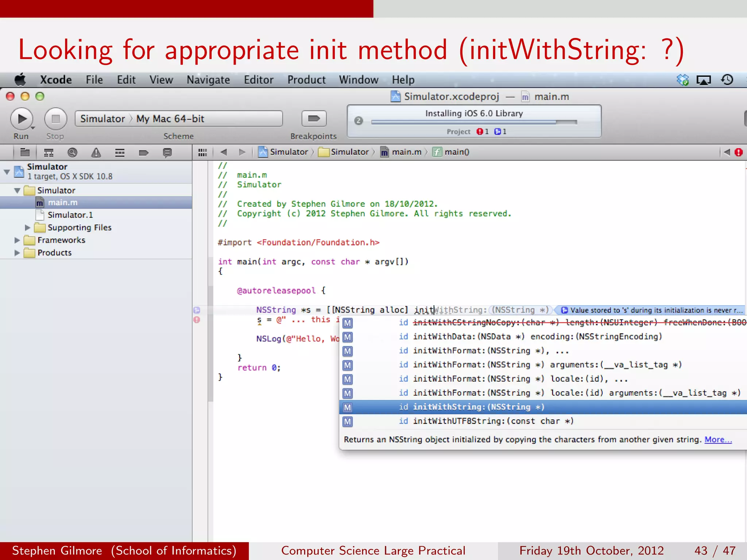The width and height of the screenshot is (747, 560).
Task: Open the Log navigator icon
Action: pyautogui.click(x=167, y=152)
